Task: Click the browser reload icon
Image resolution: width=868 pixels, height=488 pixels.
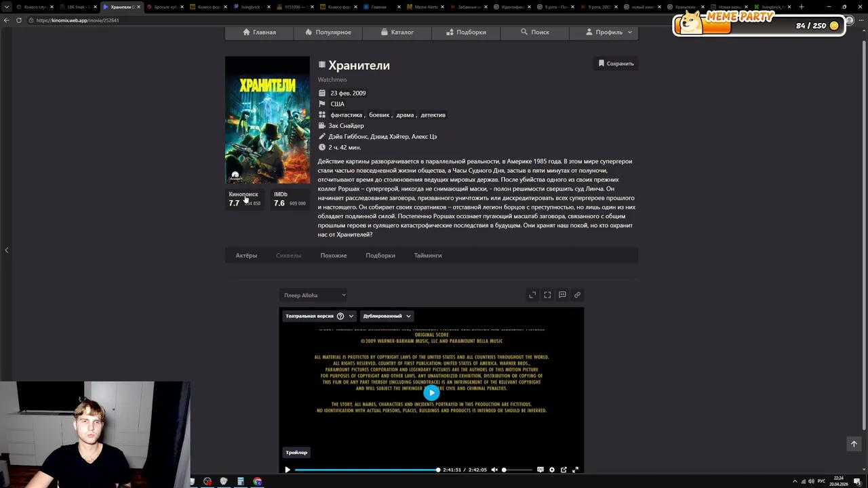Action: pos(19,20)
